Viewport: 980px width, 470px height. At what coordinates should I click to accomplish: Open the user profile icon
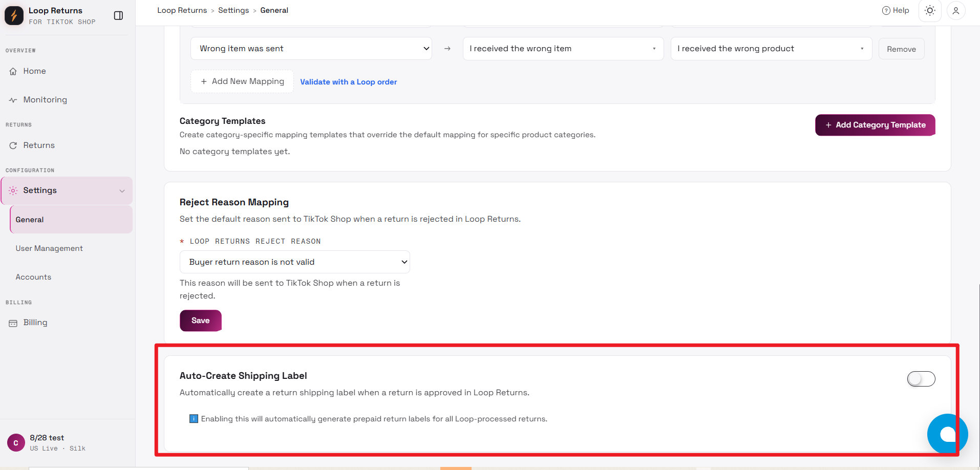(955, 10)
